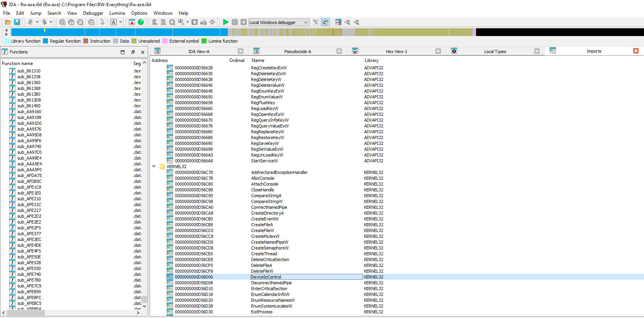Collapse the KERNEL32 imports group

tap(154, 167)
